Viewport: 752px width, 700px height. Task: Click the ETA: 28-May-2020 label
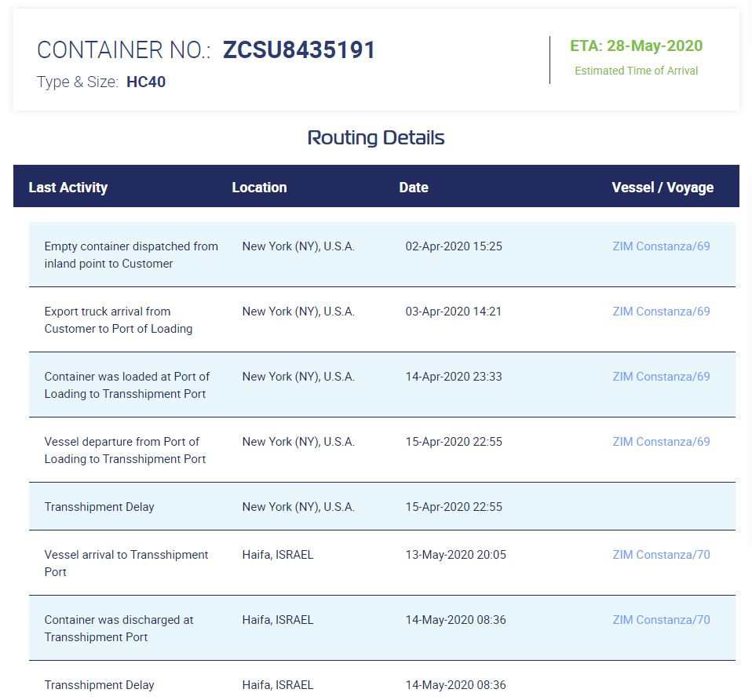point(636,46)
